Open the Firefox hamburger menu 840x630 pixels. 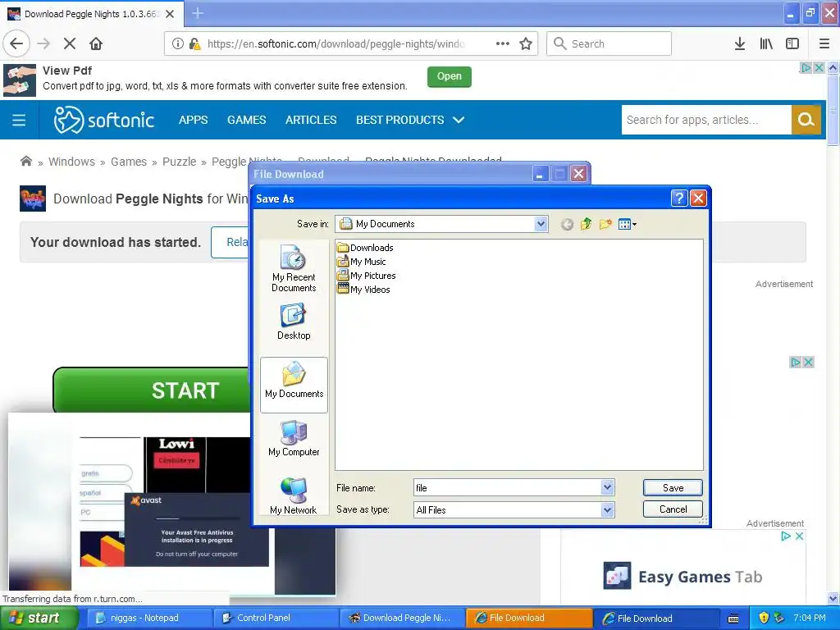pos(824,43)
